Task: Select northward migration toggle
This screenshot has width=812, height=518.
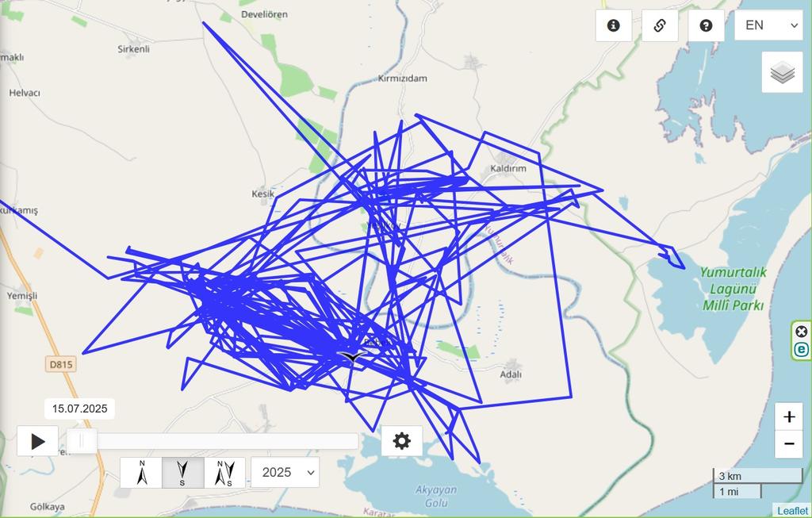Action: tap(141, 473)
